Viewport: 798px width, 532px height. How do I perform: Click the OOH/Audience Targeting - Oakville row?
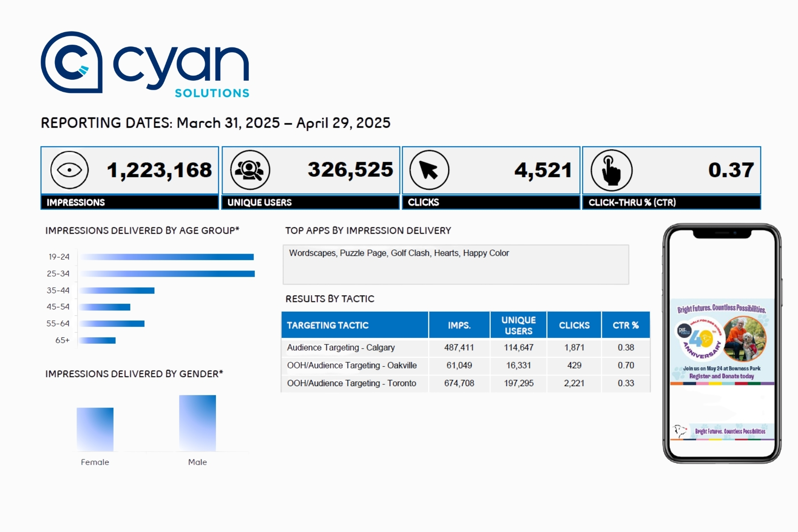tap(465, 365)
